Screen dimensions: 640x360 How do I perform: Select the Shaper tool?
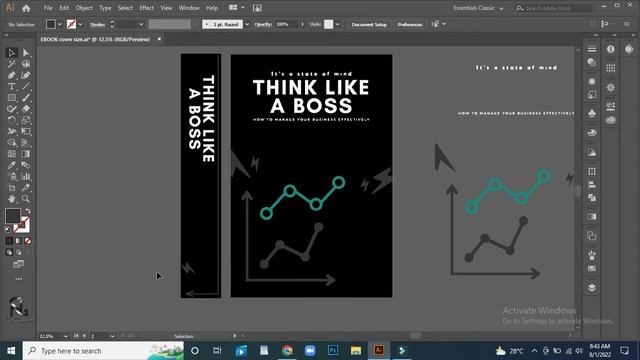coord(11,109)
